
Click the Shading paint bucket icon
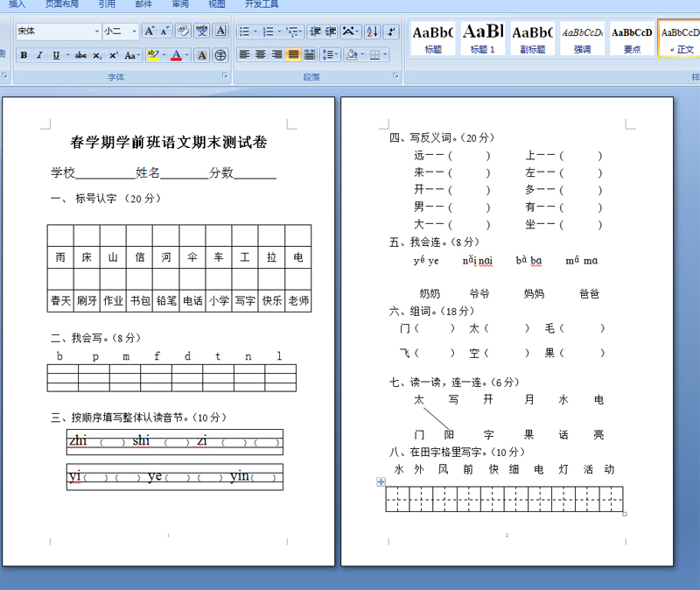click(x=352, y=55)
